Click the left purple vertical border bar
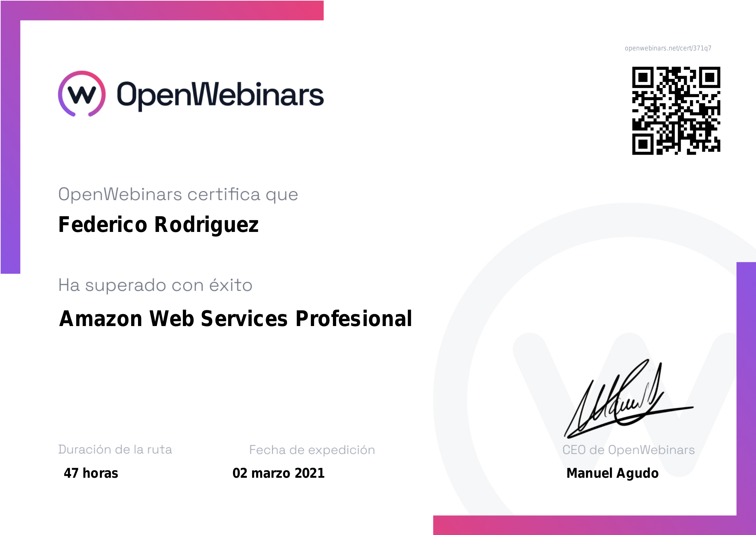Screen dimensions: 756x535 tap(11, 148)
